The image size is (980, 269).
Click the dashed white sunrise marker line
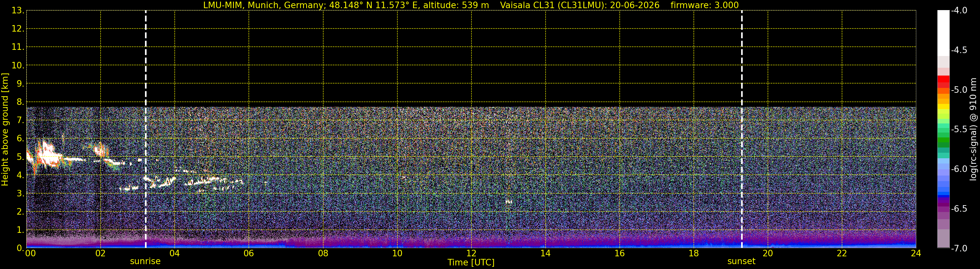[146, 129]
